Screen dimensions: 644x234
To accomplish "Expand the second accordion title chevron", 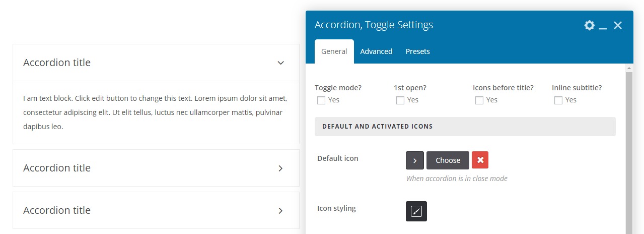I will click(281, 168).
